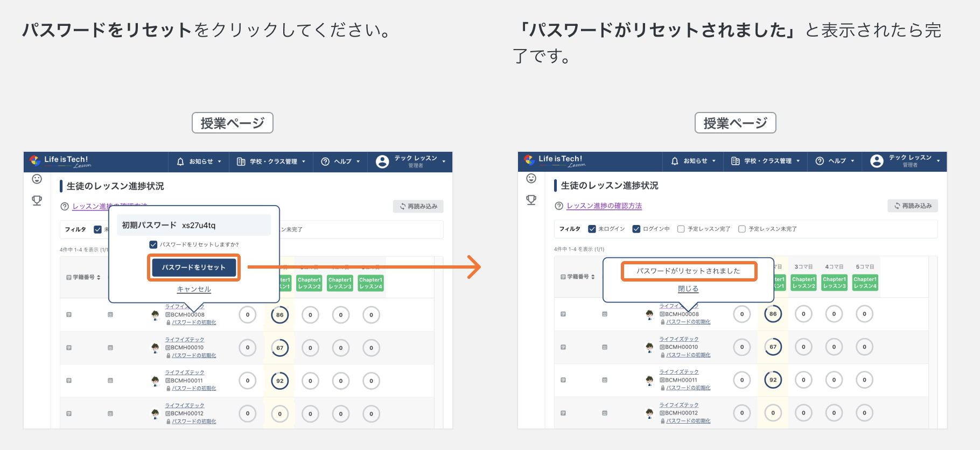The width and height of the screenshot is (980, 450).
Task: Click the trophy sidebar icon in right screenshot
Action: (531, 200)
